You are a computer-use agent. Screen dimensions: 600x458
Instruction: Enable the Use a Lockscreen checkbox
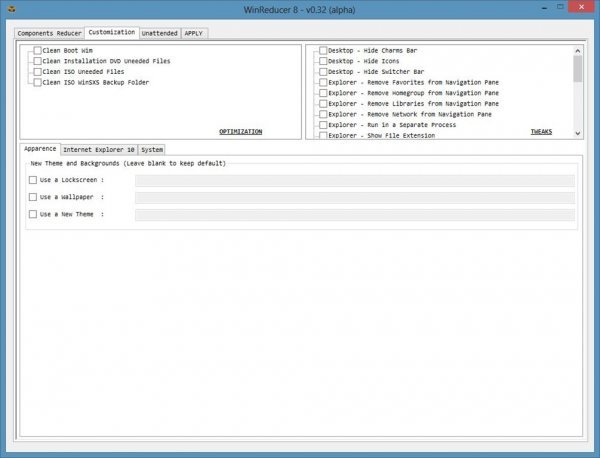click(x=33, y=180)
